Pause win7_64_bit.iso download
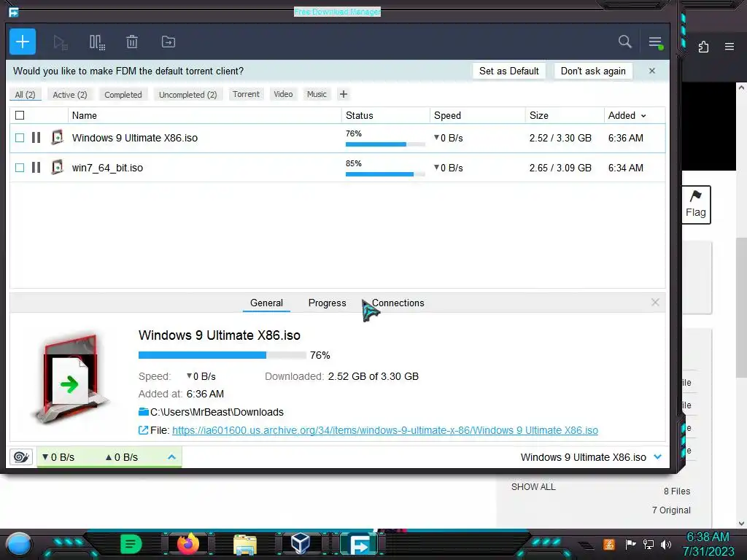 (x=36, y=167)
